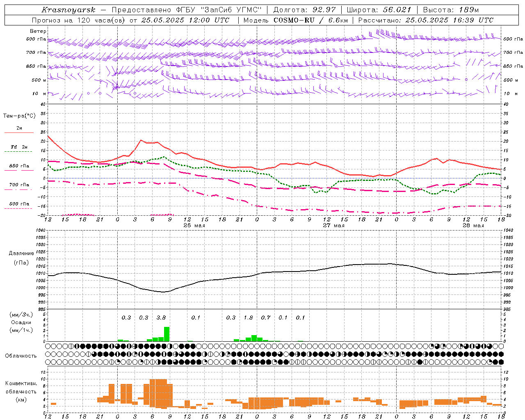Click the 3.8 precipitation total value
The image size is (525, 420).
(161, 318)
